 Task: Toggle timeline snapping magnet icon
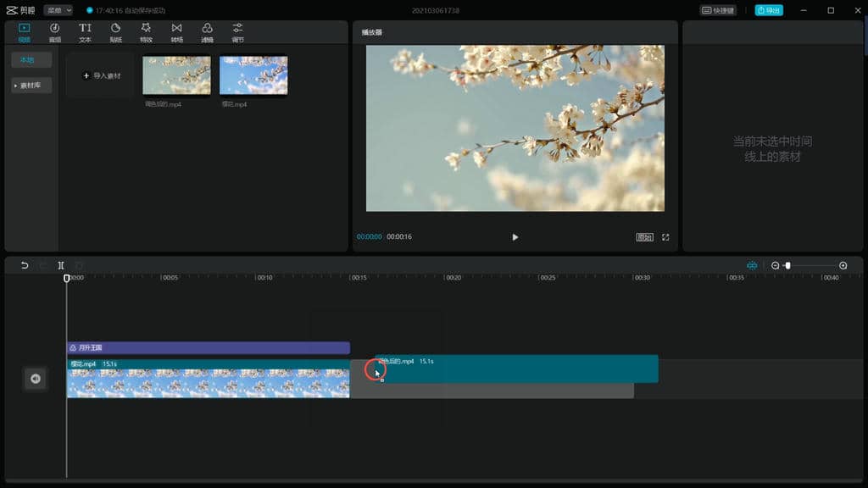751,265
